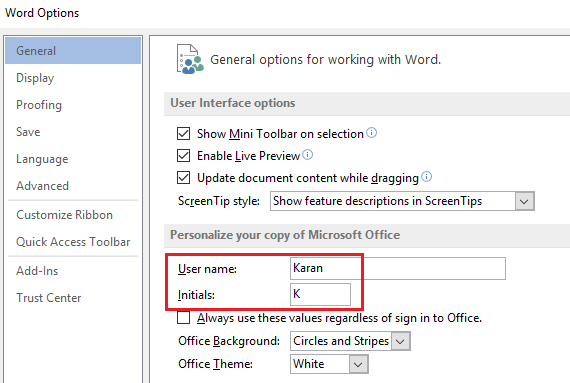Select Customize Ribbon in sidebar
The height and width of the screenshot is (383, 570).
point(64,215)
